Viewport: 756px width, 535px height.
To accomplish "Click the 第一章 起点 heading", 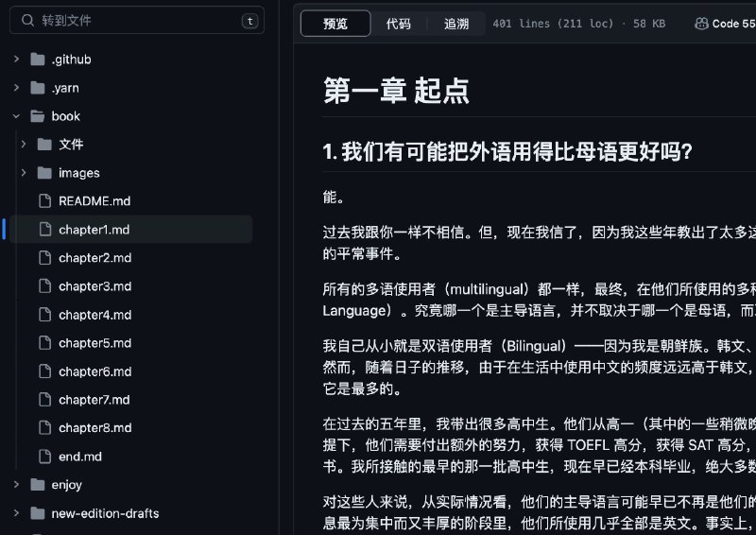I will click(396, 90).
